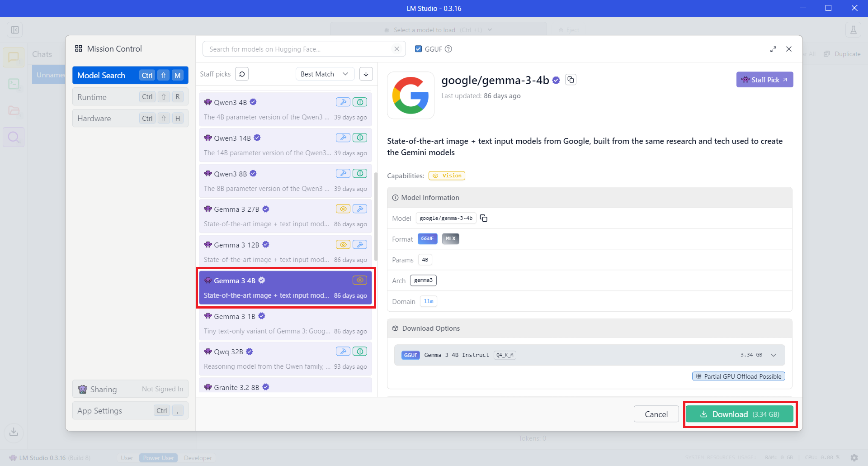Select the GGUF format badge
This screenshot has height=466, width=868.
tap(427, 238)
